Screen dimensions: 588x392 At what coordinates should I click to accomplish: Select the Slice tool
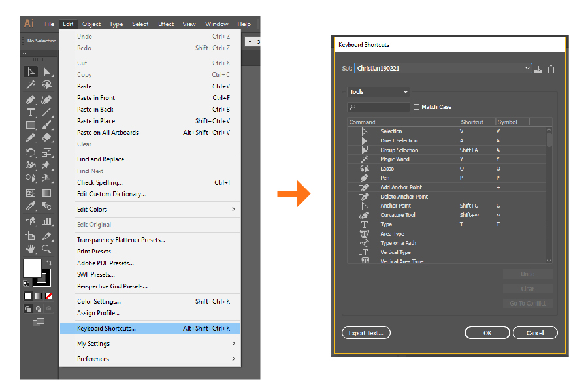[47, 236]
